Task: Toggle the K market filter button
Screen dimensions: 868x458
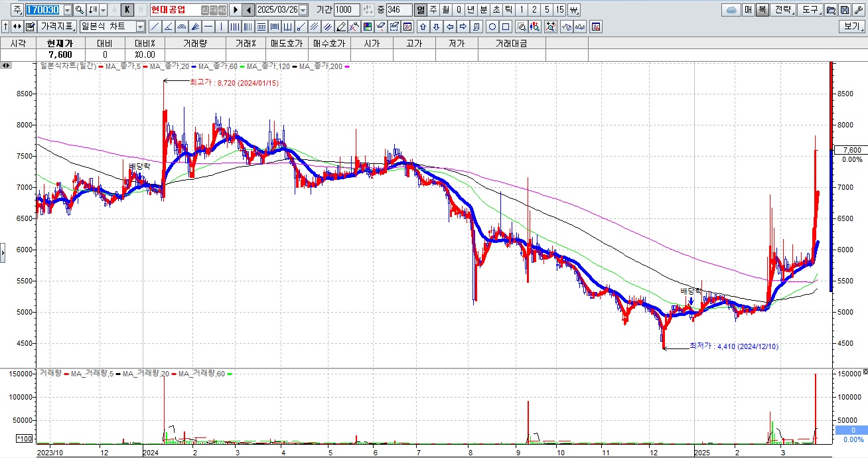Action: 127,10
